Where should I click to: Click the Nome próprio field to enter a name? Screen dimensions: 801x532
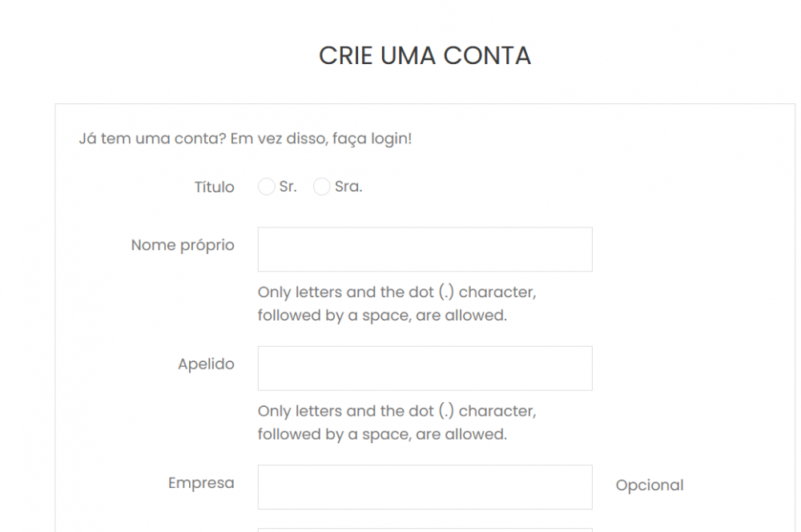pos(425,248)
